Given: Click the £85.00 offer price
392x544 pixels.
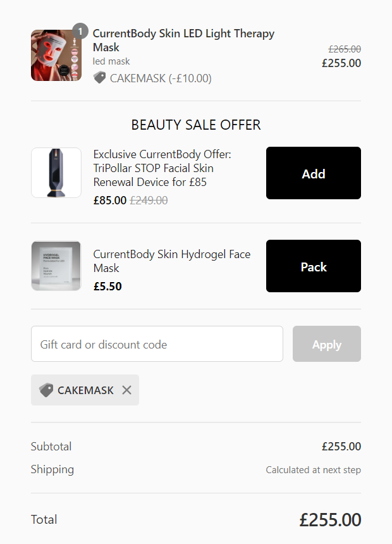Looking at the screenshot, I should coord(110,200).
